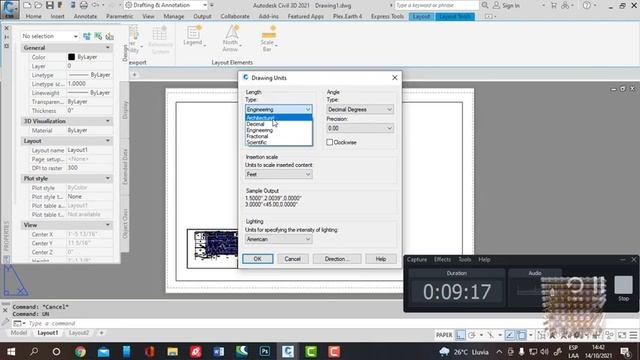This screenshot has height=360, width=640.
Task: Open the Angle Type dropdown
Action: [x=360, y=109]
